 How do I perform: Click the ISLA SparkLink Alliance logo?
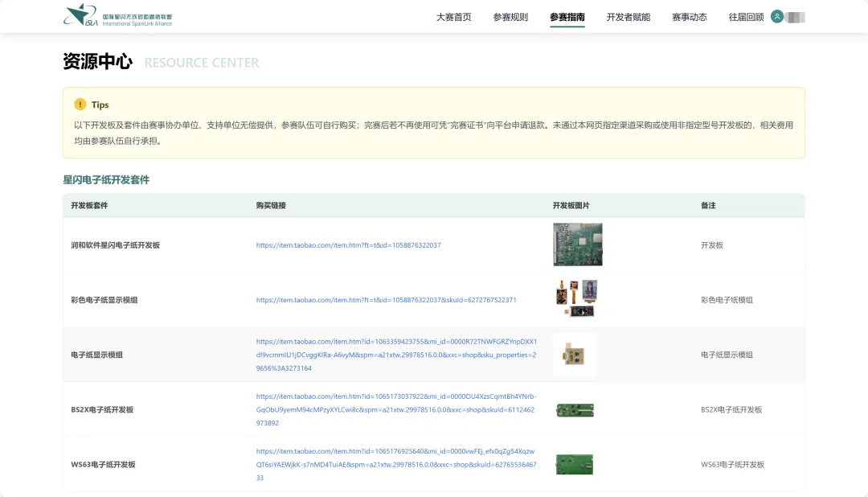[118, 15]
